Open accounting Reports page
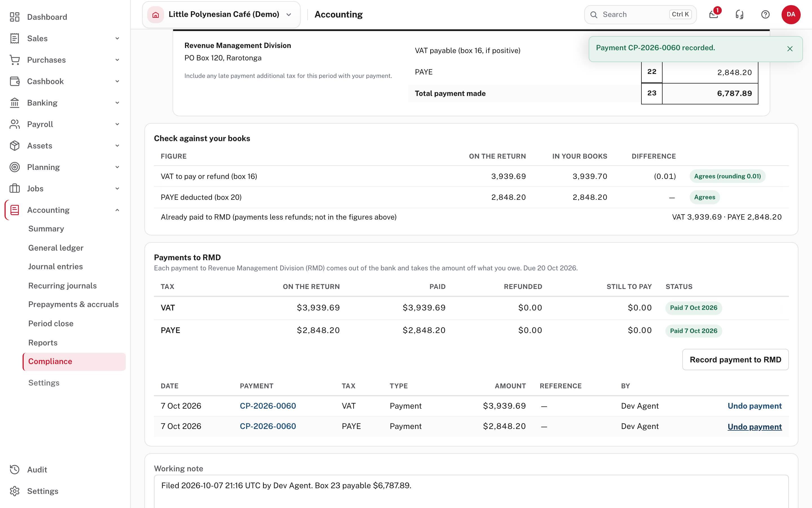 (43, 343)
